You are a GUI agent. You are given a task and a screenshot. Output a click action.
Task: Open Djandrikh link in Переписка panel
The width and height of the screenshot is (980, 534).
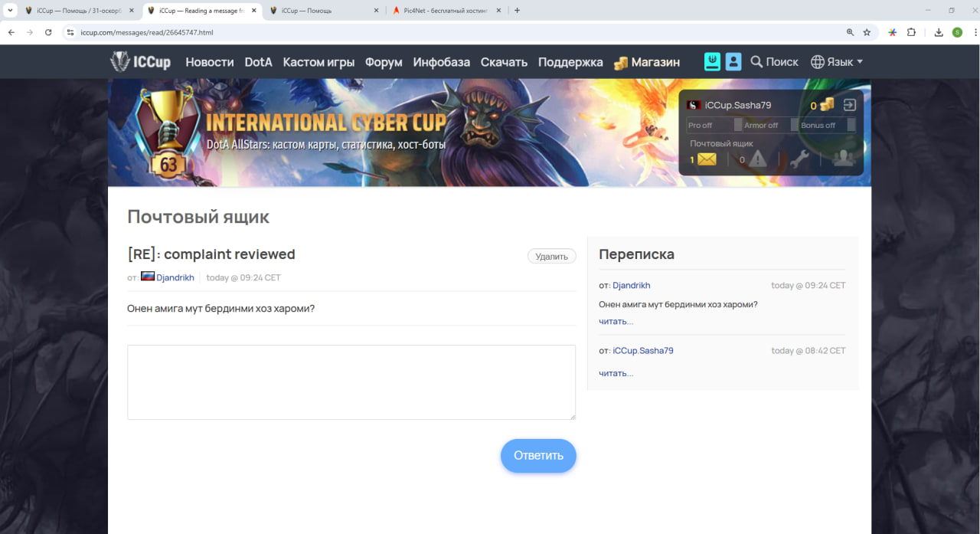point(632,285)
